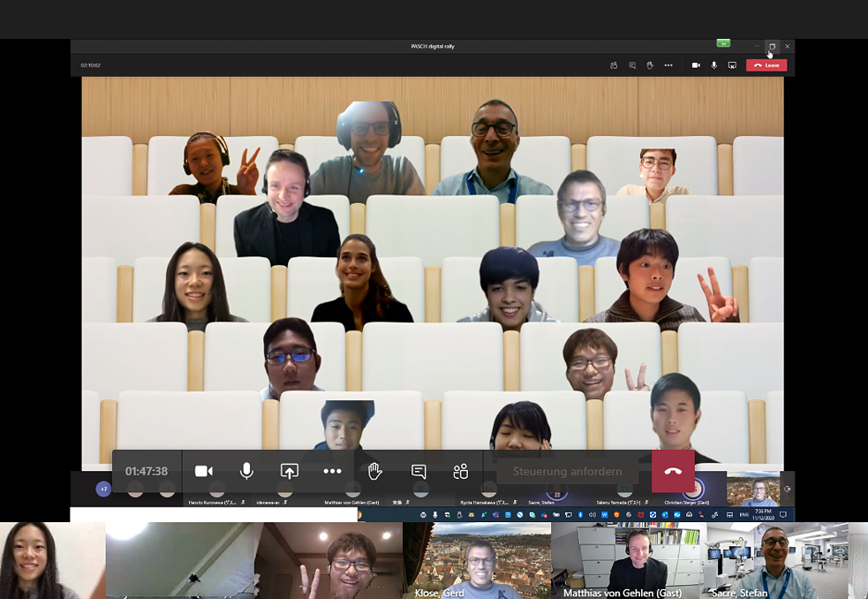Hang up with red phone button
This screenshot has height=599, width=868.
click(673, 472)
